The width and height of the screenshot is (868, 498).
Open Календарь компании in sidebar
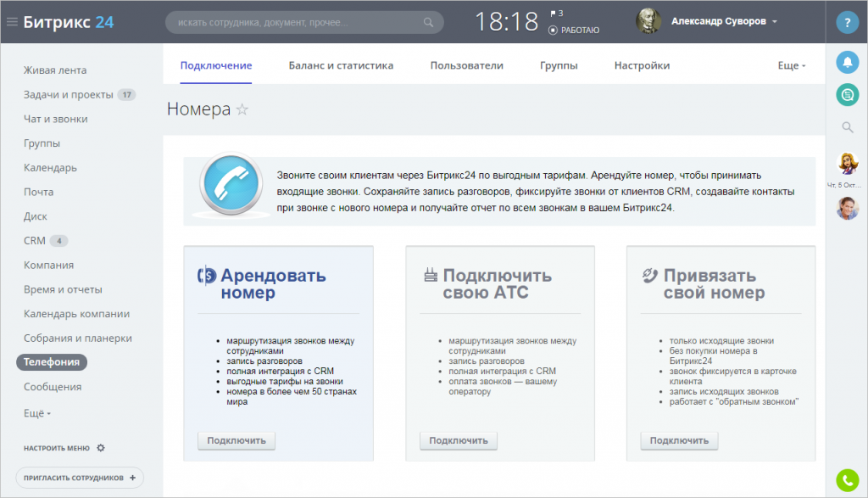pyautogui.click(x=76, y=314)
